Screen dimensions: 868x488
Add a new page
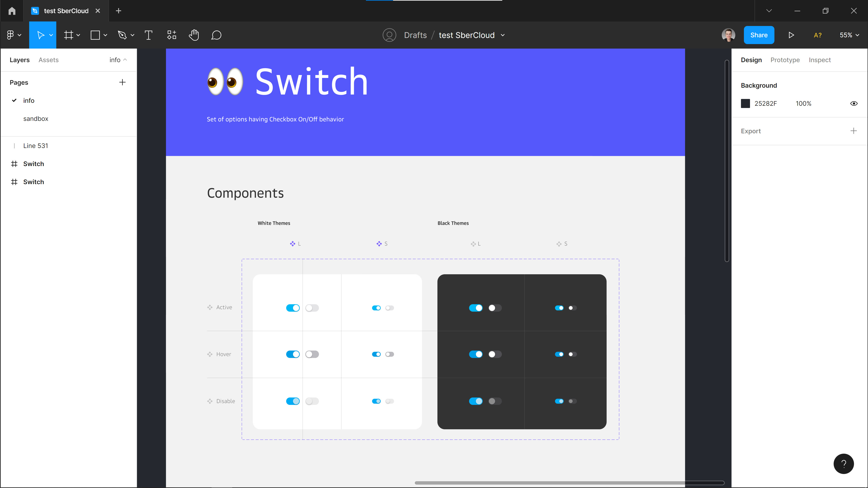pos(122,82)
